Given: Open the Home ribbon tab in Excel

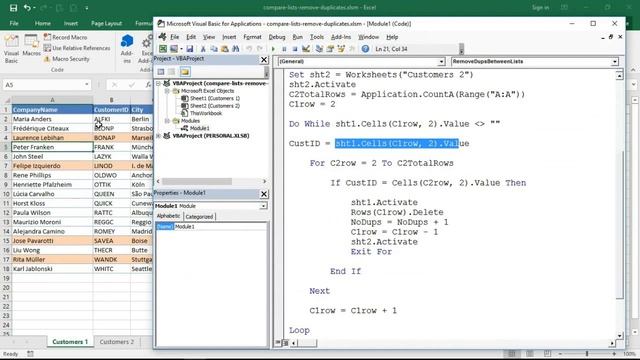Looking at the screenshot, I should tap(42, 23).
